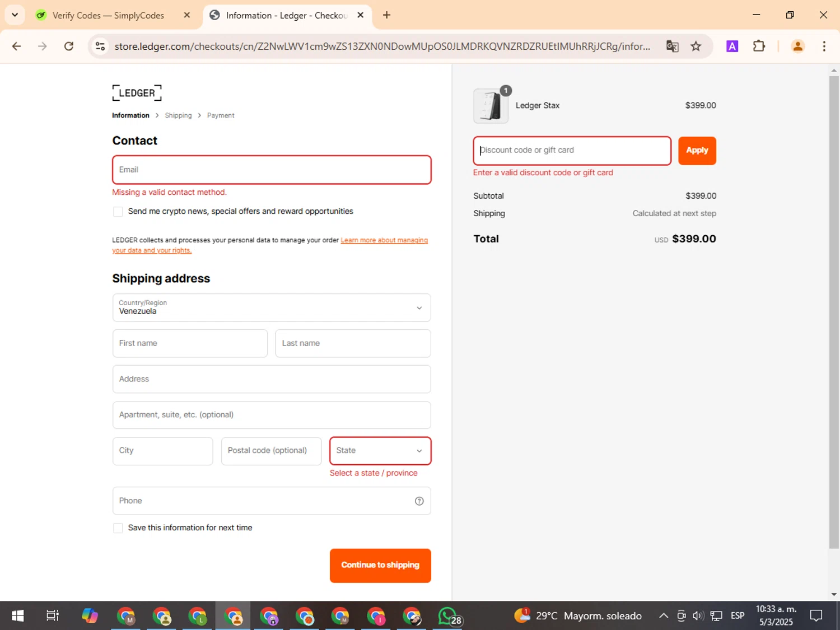The width and height of the screenshot is (840, 630).
Task: Go to the Information breadcrumb step
Action: (130, 115)
